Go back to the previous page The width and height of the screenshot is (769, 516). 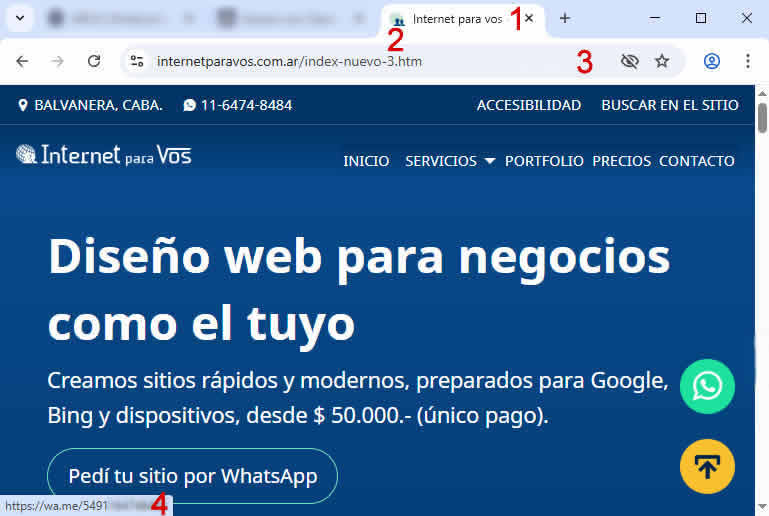point(22,61)
